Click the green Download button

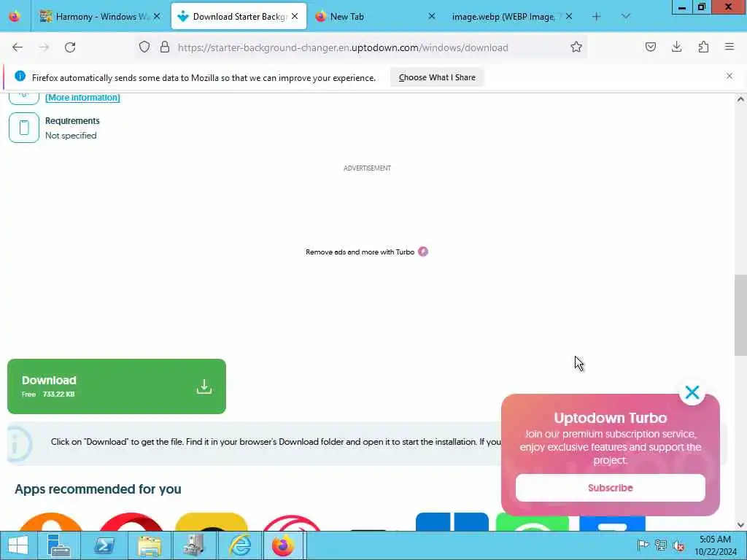coord(117,386)
